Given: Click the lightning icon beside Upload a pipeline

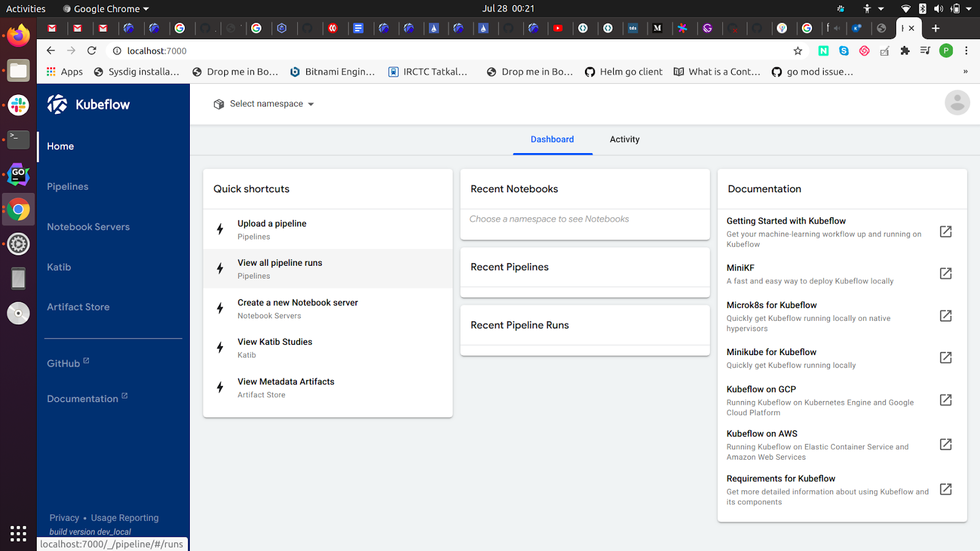Looking at the screenshot, I should click(220, 229).
